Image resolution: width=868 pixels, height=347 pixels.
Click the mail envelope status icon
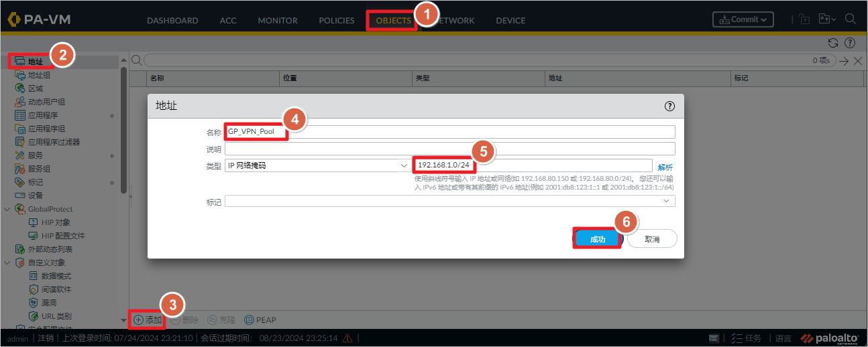click(x=714, y=338)
